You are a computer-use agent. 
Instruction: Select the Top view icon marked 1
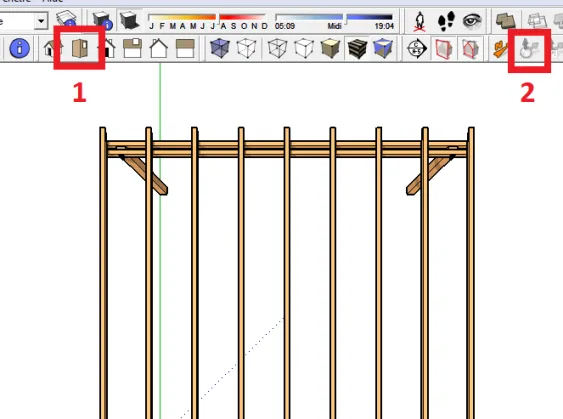pos(80,48)
